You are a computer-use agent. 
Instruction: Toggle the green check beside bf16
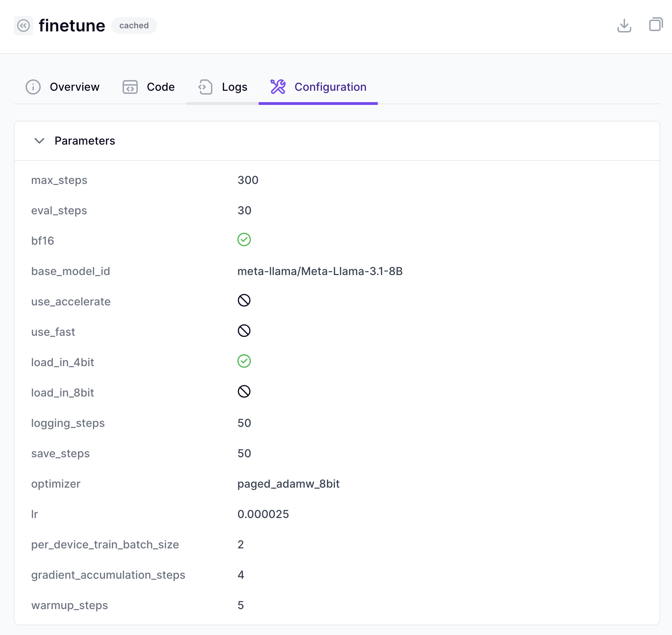pyautogui.click(x=244, y=240)
